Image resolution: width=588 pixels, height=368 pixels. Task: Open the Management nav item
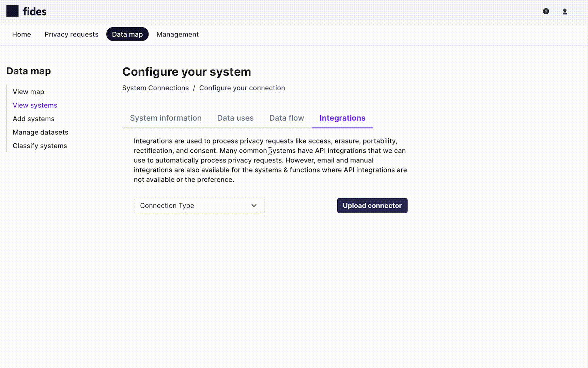(x=177, y=34)
